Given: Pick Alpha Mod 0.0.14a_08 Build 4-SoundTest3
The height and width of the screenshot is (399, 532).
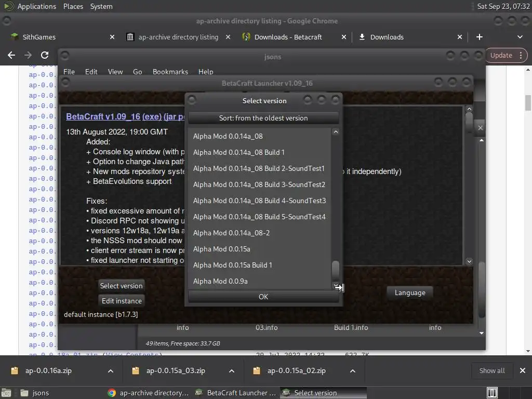Looking at the screenshot, I should tap(260, 201).
